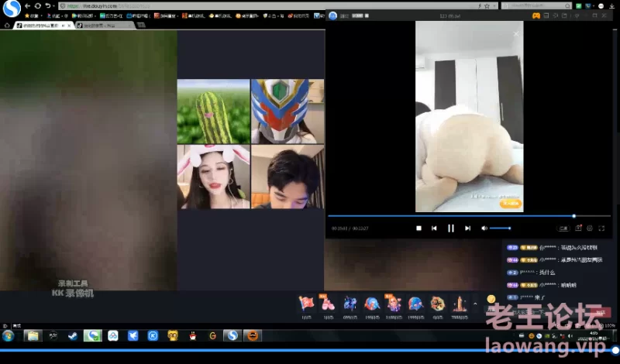Viewport: 620px width, 364px height.
Task: Skip to next video
Action: [467, 228]
